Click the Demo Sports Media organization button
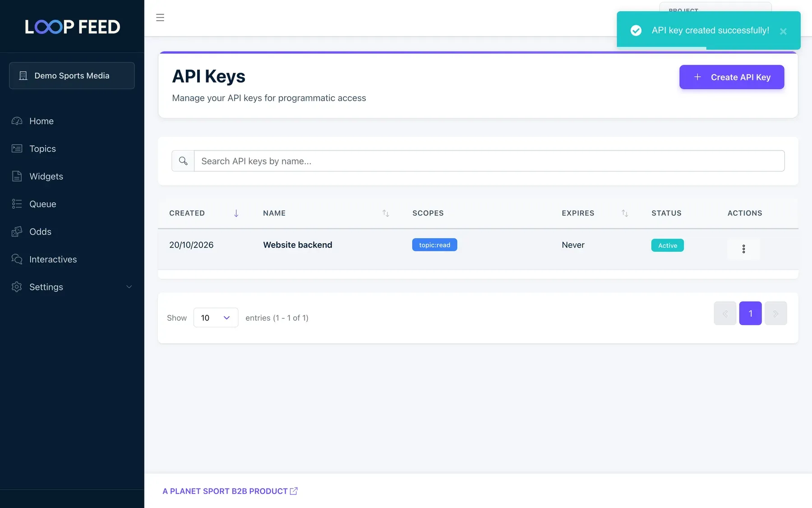 coord(72,75)
